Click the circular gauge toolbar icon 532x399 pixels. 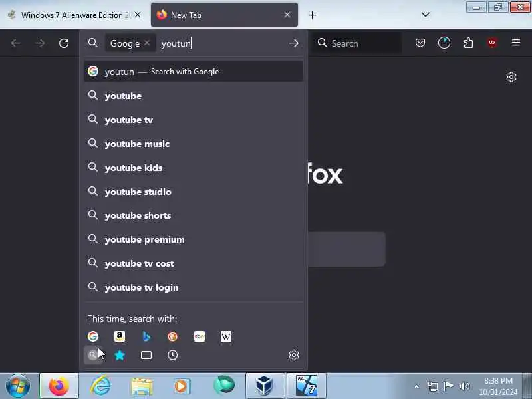tap(444, 43)
